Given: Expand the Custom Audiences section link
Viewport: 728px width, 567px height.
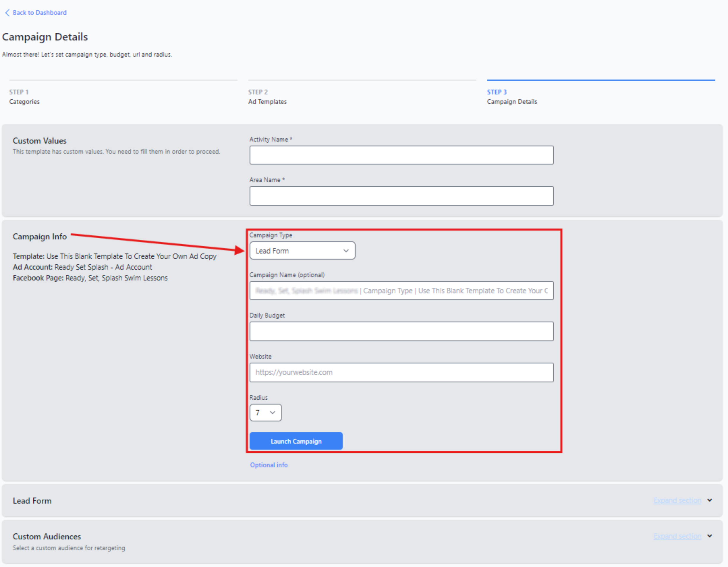Looking at the screenshot, I should (x=677, y=536).
